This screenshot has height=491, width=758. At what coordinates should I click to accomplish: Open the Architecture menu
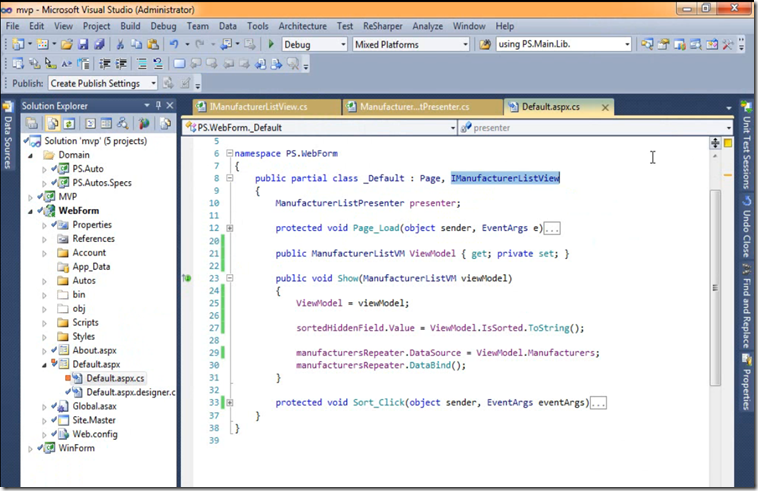[x=303, y=26]
